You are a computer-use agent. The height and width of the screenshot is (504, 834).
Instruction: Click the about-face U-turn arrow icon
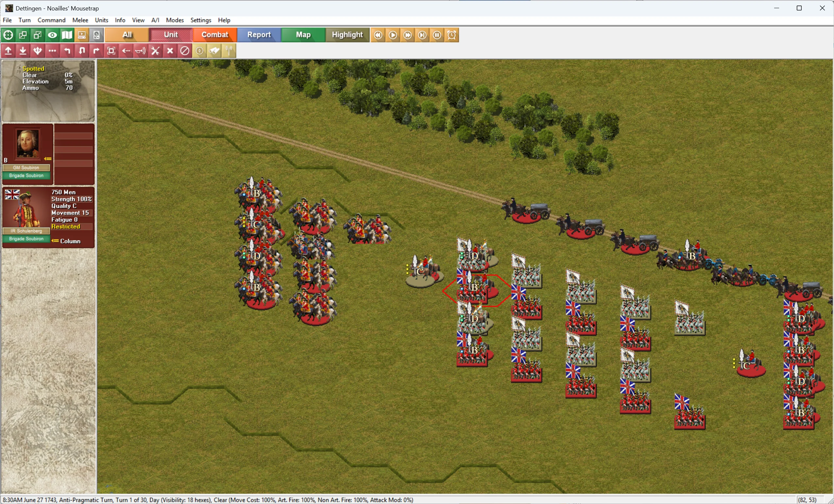[82, 51]
